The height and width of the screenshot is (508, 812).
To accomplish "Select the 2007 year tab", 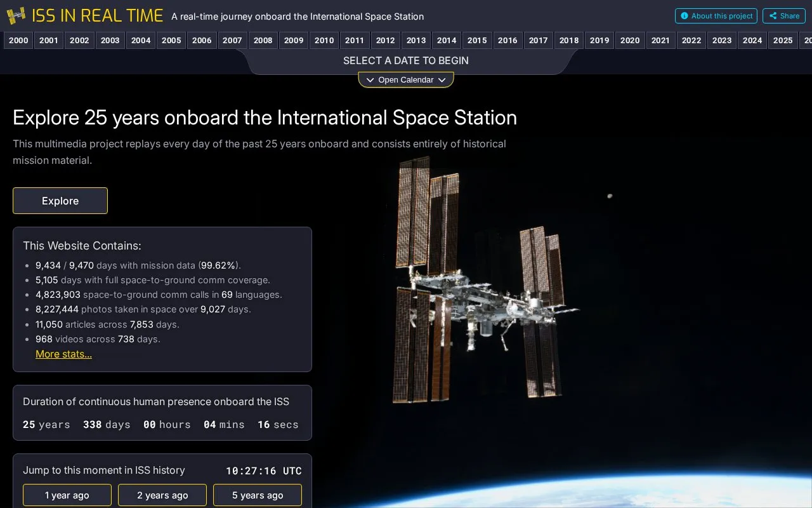I will tap(232, 40).
